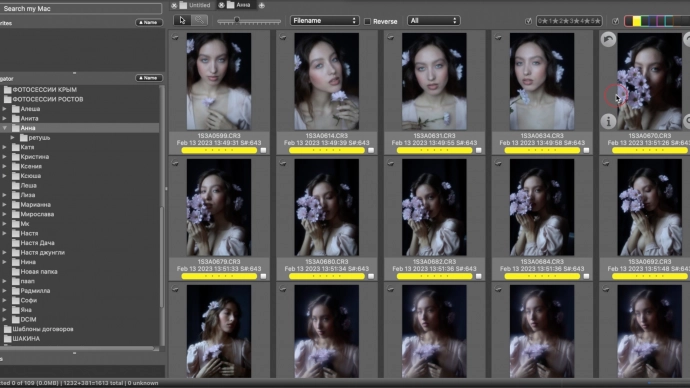Select the arrow pointer tool
Viewport: 690px width, 388px height.
click(183, 20)
